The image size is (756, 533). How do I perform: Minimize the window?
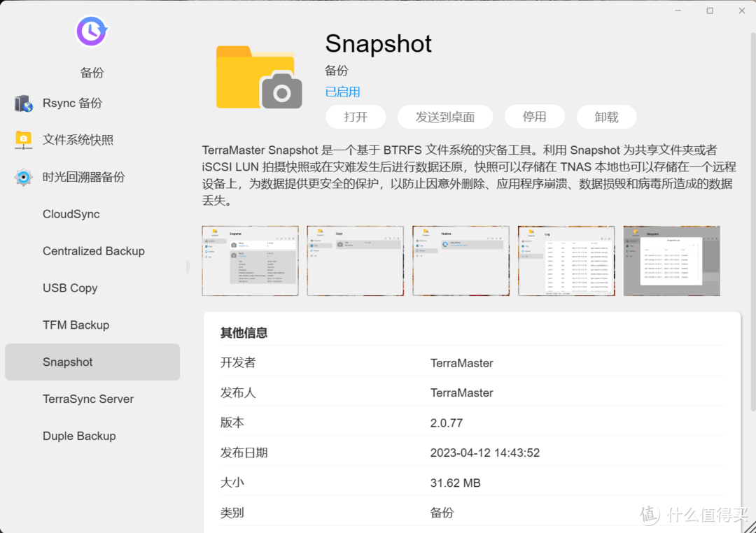click(678, 10)
